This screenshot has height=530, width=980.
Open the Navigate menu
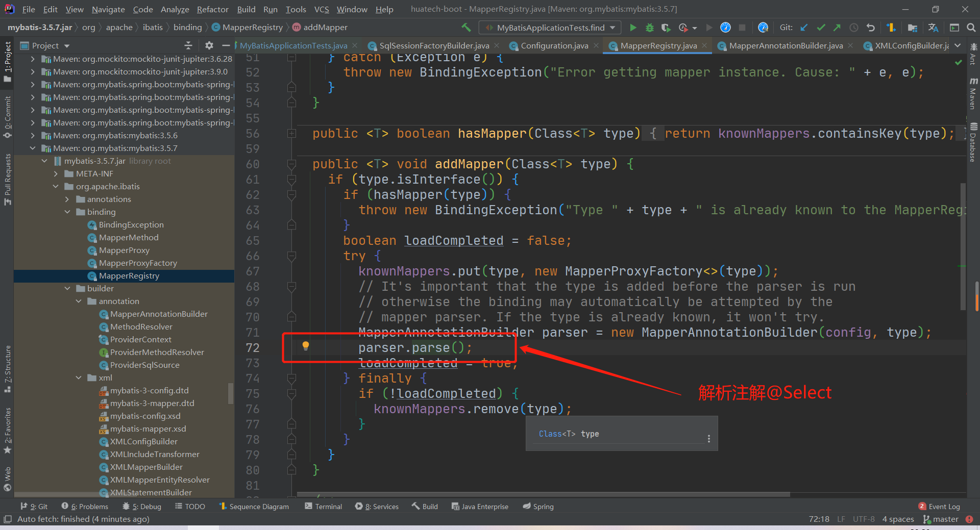[x=108, y=9]
